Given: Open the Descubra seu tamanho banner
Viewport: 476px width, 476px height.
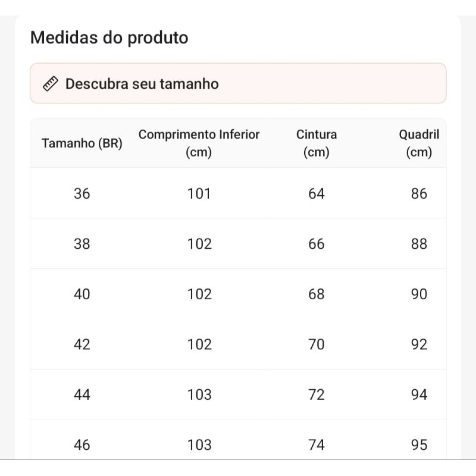Looking at the screenshot, I should (238, 84).
